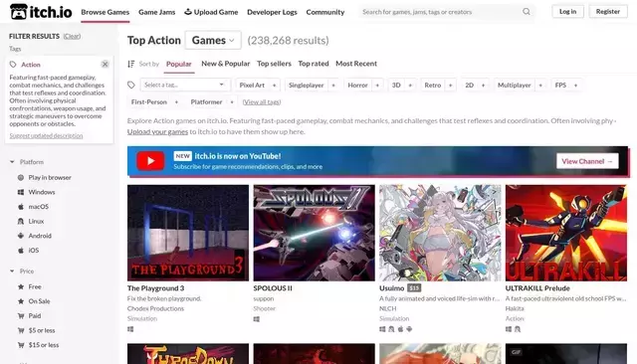The height and width of the screenshot is (364, 637).
Task: Open The Playground 3 thumbnail
Action: click(188, 233)
